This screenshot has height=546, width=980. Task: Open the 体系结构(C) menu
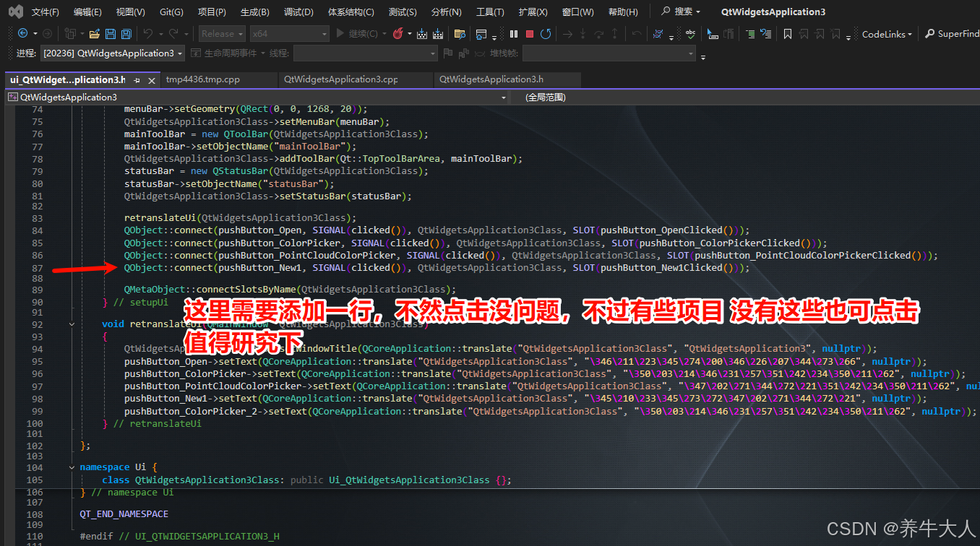(x=351, y=12)
